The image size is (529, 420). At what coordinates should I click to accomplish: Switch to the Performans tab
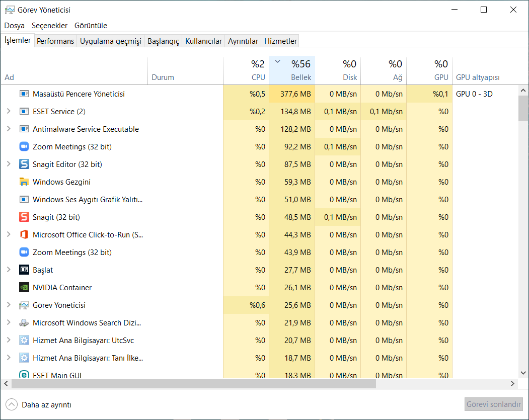[x=55, y=41]
